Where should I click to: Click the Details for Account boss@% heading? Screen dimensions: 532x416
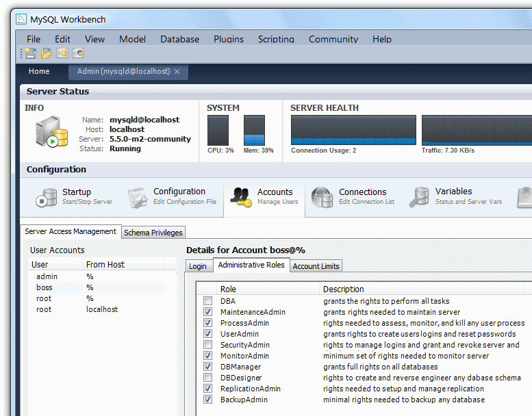pyautogui.click(x=246, y=250)
